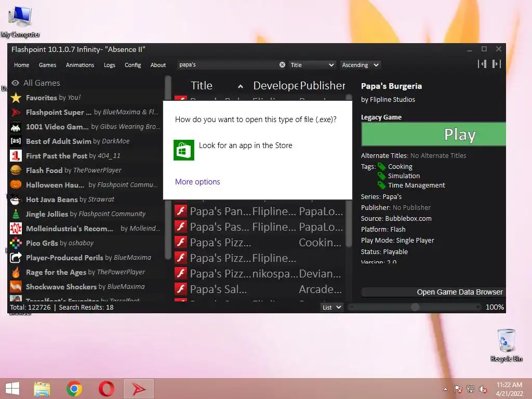Click the playlist sidebar scrollbar
The width and height of the screenshot is (532, 399).
click(168, 168)
